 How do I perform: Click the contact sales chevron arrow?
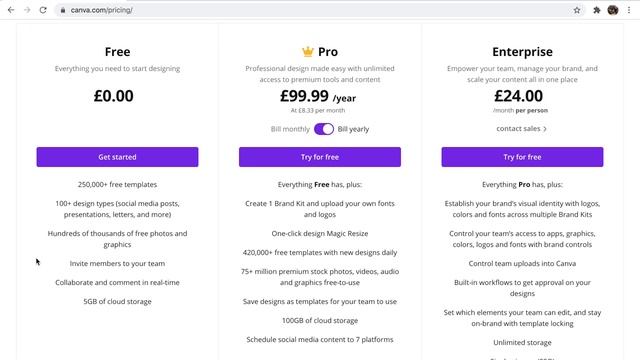pyautogui.click(x=545, y=129)
